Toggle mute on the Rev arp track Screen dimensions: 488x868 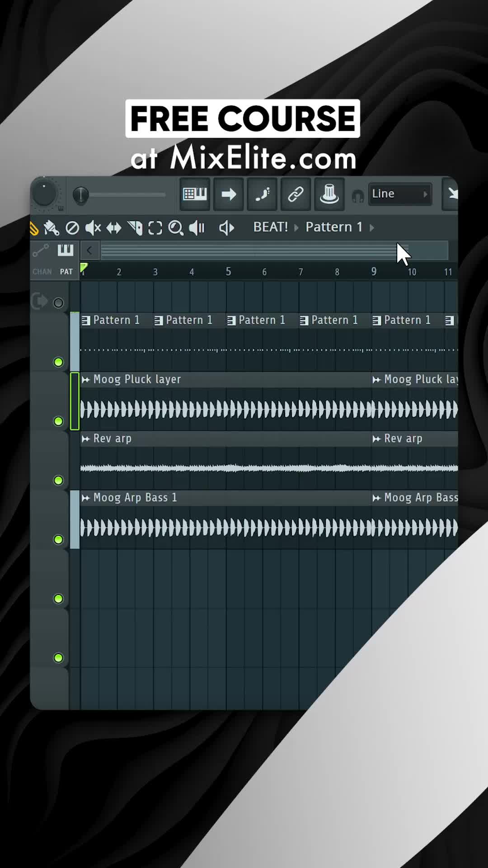58,481
